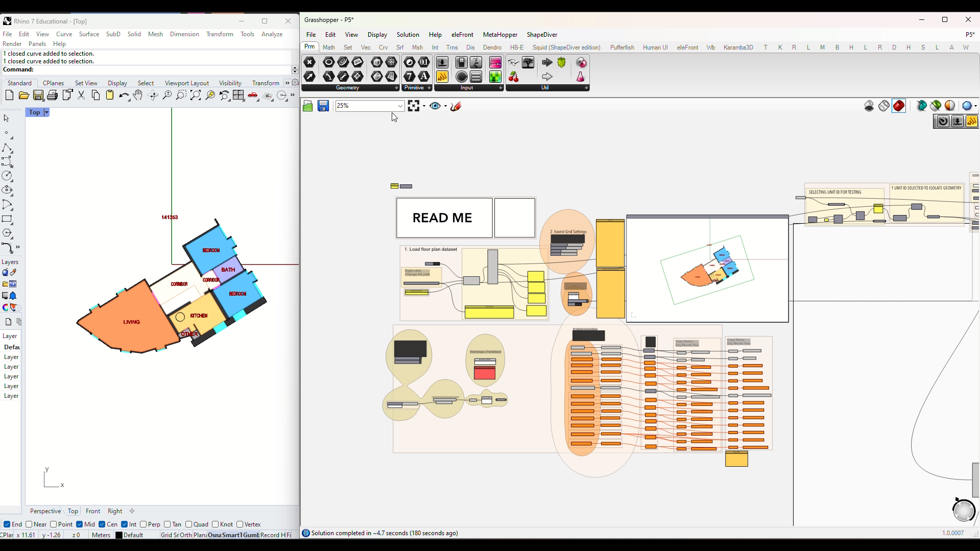Click the Rhino Save file icon
Image resolution: width=980 pixels, height=551 pixels.
(38, 95)
